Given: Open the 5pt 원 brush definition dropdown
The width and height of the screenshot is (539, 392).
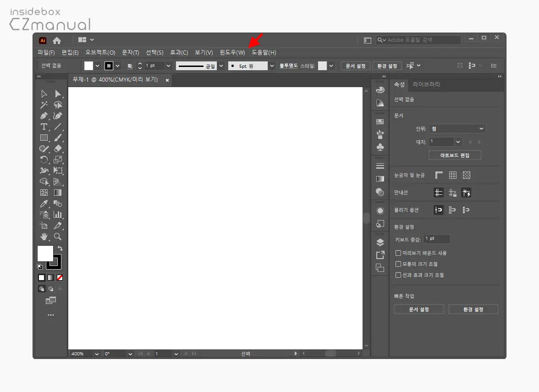Looking at the screenshot, I should (272, 66).
